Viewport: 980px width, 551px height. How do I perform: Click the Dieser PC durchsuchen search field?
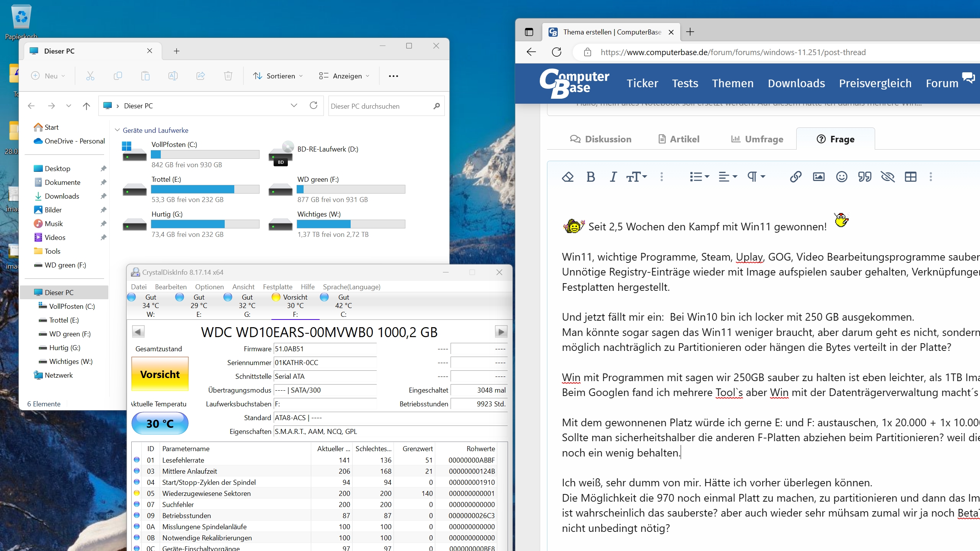(x=379, y=106)
